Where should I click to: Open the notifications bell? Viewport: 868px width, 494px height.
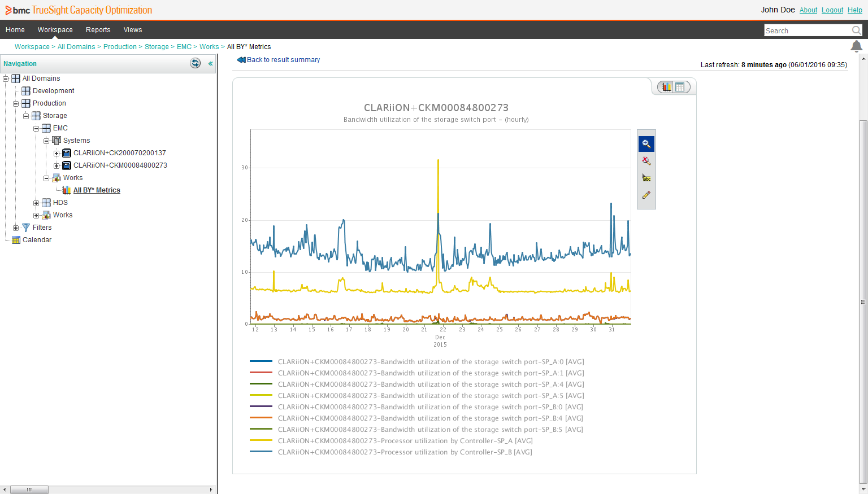tap(857, 46)
